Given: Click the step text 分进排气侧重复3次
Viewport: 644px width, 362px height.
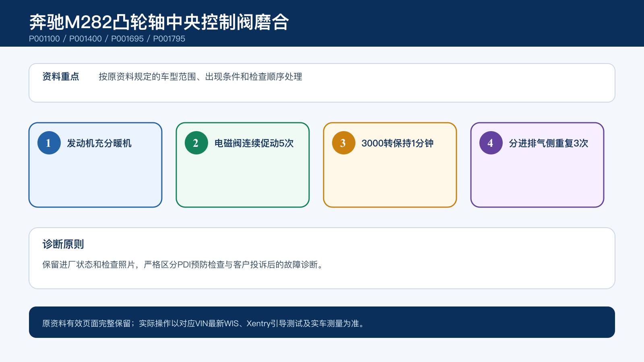Looking at the screenshot, I should point(549,143).
